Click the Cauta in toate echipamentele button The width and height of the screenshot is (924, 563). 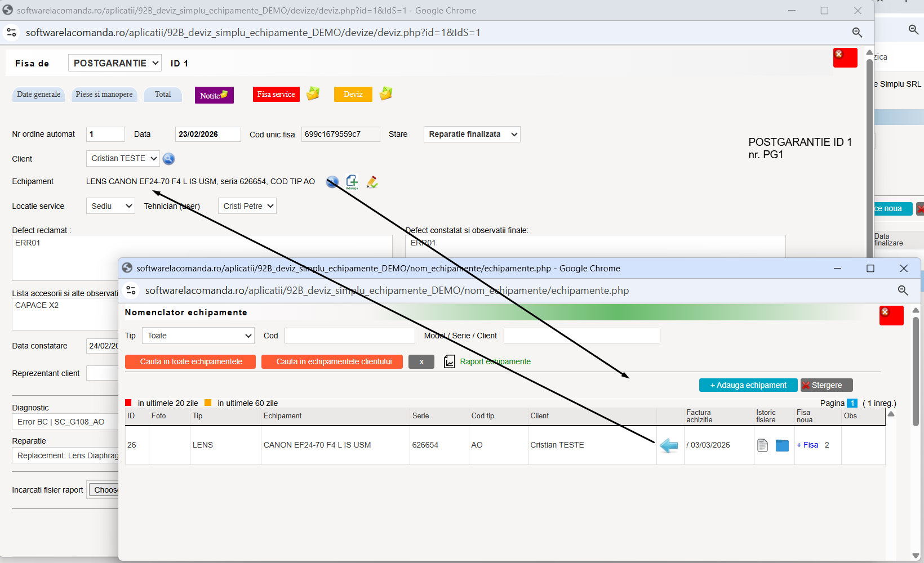click(x=190, y=361)
